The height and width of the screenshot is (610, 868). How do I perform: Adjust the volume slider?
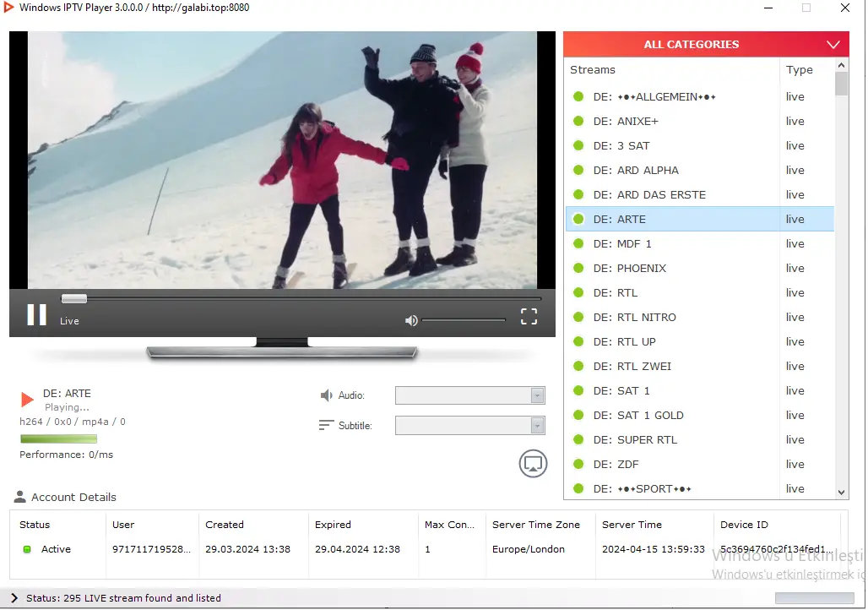[x=464, y=319]
